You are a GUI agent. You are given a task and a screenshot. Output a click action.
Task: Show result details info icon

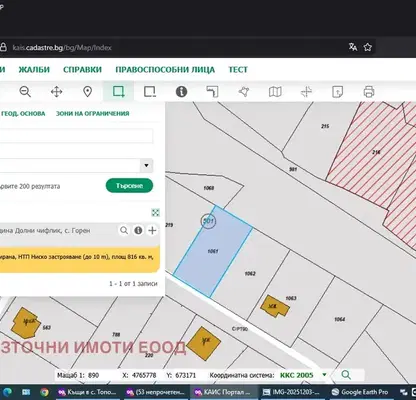click(138, 230)
